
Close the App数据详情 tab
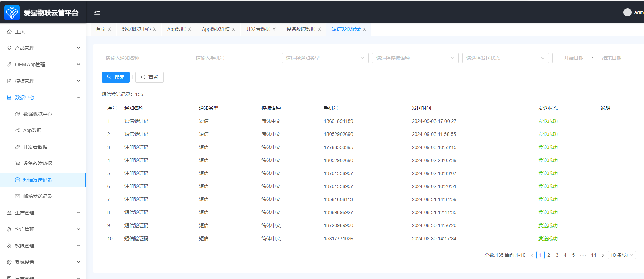point(234,29)
